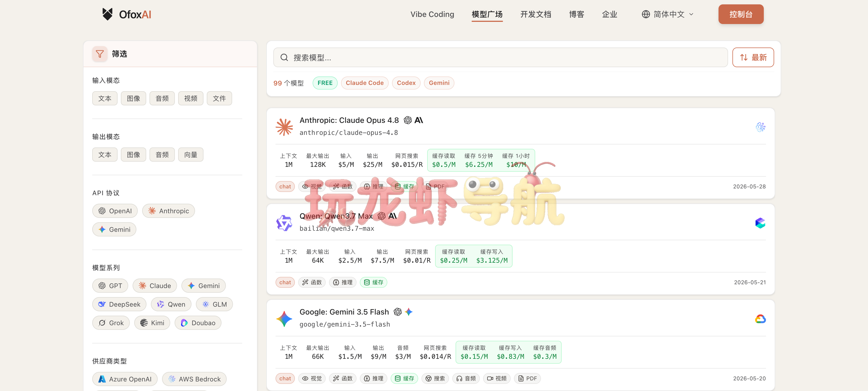Click OpenAI protocol icon beside Claude Opus 4.8
Screen dimensions: 868x391
point(408,120)
